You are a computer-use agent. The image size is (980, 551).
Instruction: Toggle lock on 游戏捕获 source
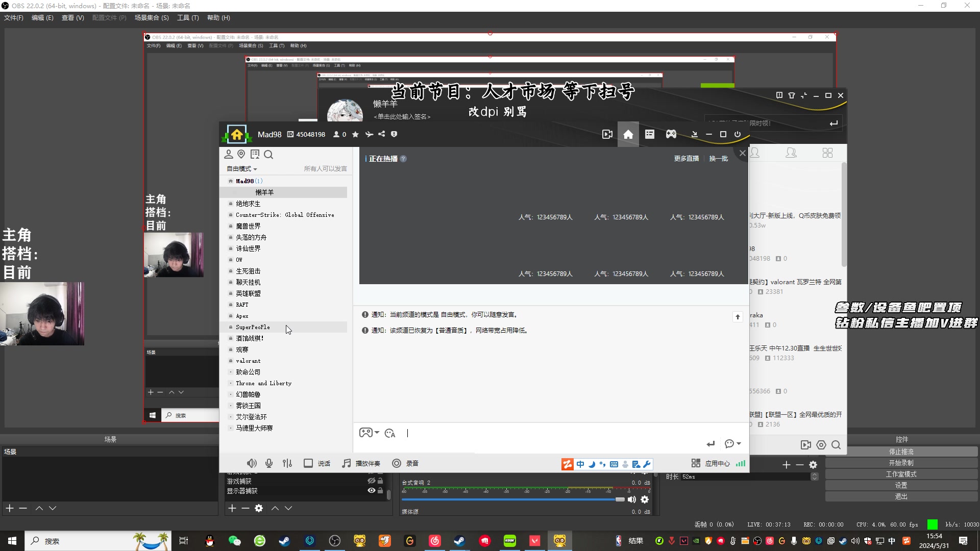pyautogui.click(x=380, y=481)
